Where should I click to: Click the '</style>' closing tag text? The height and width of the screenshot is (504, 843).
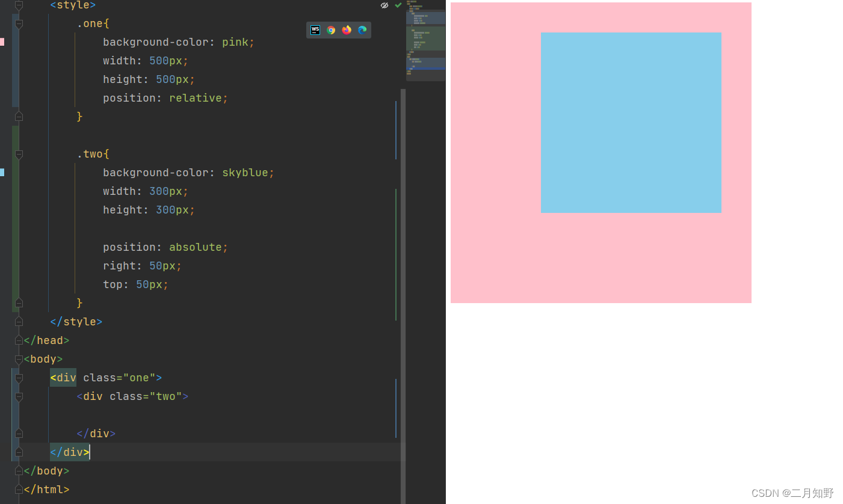76,322
